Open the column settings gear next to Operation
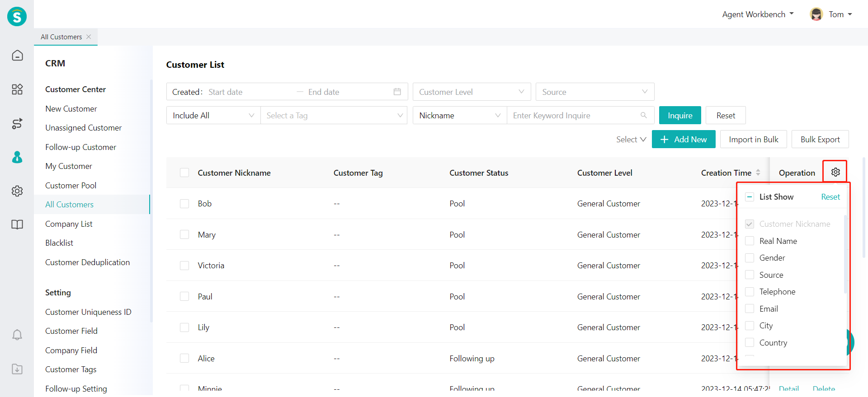 [835, 172]
